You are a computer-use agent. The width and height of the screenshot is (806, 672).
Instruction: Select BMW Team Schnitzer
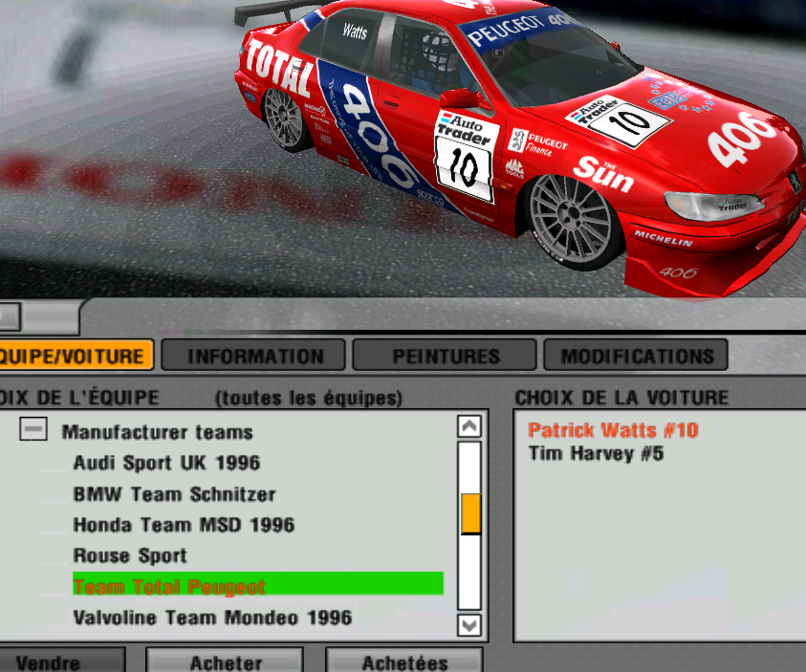[x=174, y=494]
